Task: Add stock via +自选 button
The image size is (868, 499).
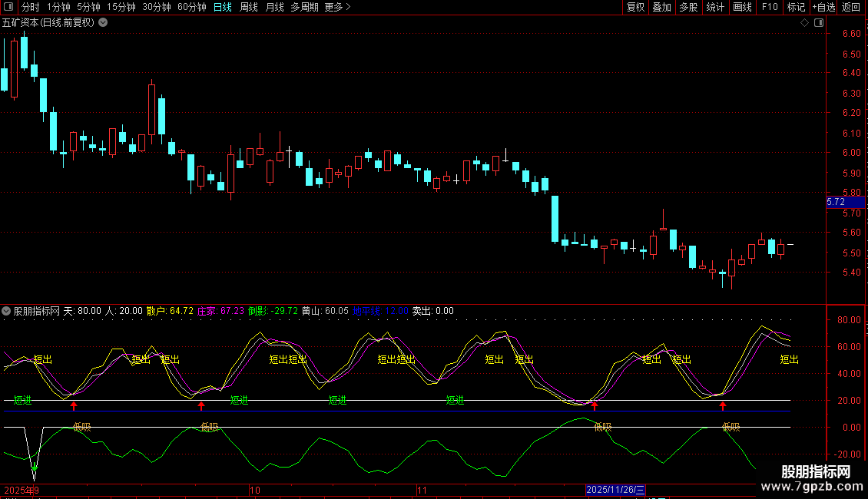Action: tap(823, 7)
